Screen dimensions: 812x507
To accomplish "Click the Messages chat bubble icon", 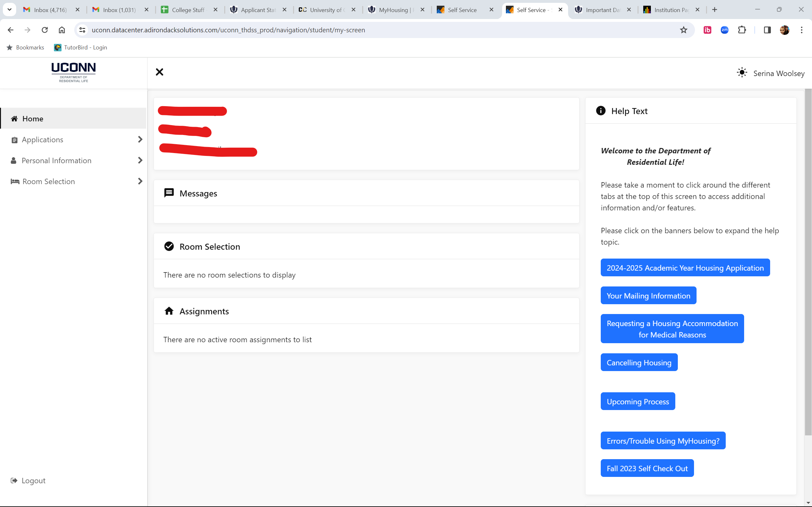I will pos(169,193).
